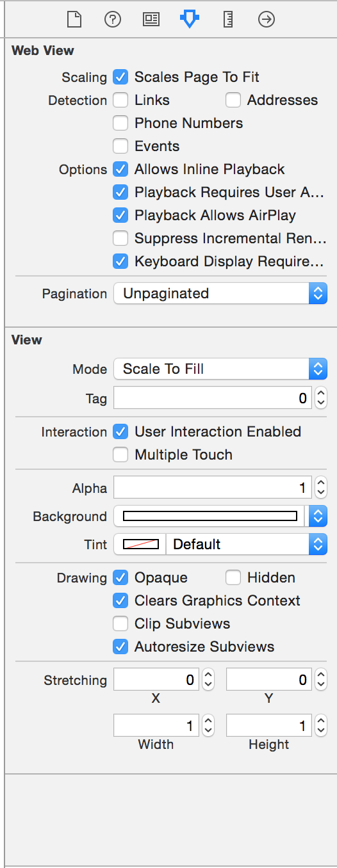This screenshot has height=868, width=337.
Task: Open the Tint Default dropdown
Action: point(247,545)
